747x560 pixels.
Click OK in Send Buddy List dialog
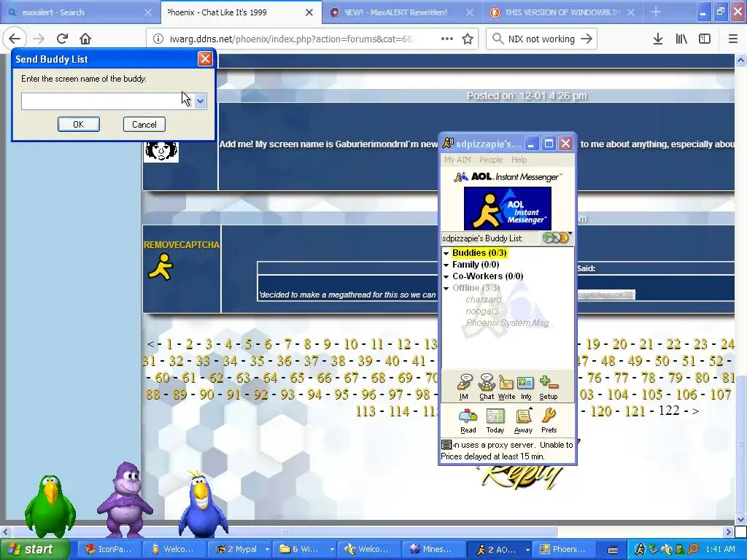[79, 124]
